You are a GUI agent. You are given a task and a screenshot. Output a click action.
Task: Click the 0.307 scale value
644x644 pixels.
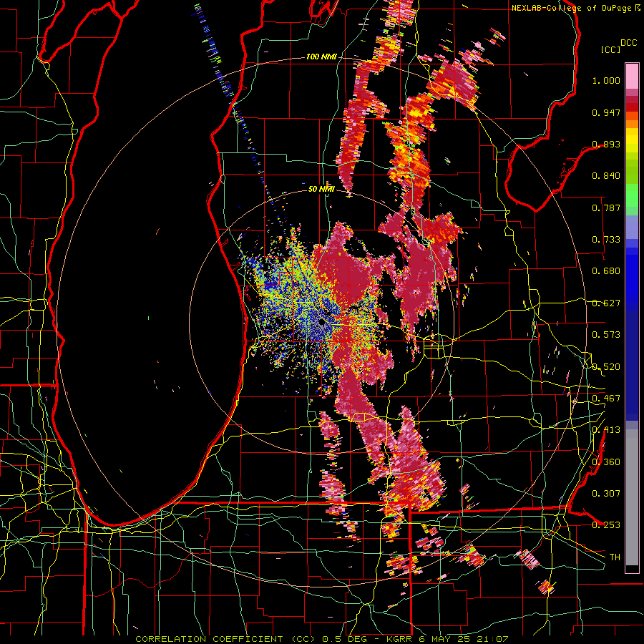pyautogui.click(x=606, y=493)
